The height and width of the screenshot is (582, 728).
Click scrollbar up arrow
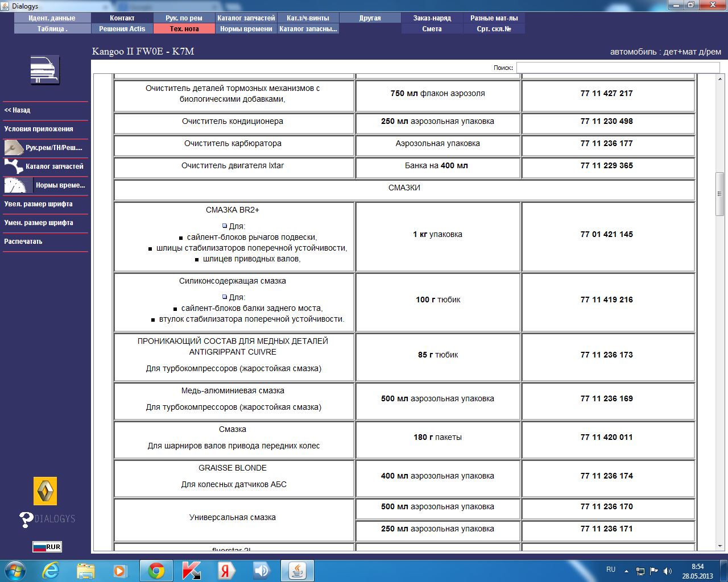click(x=719, y=79)
